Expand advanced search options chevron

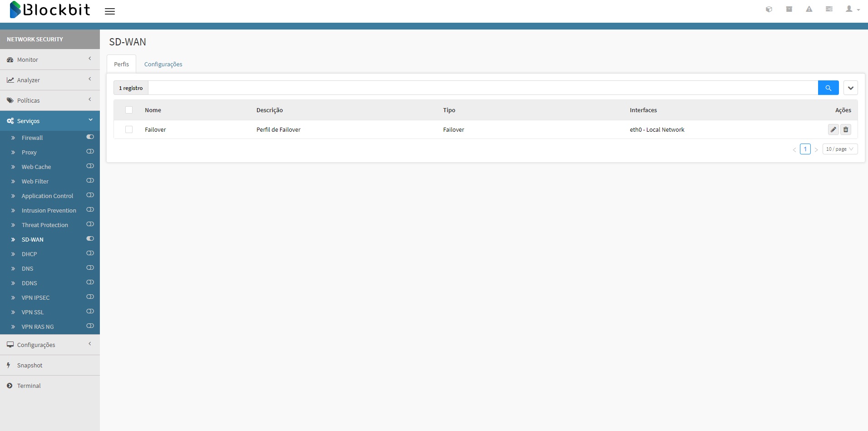(x=850, y=88)
